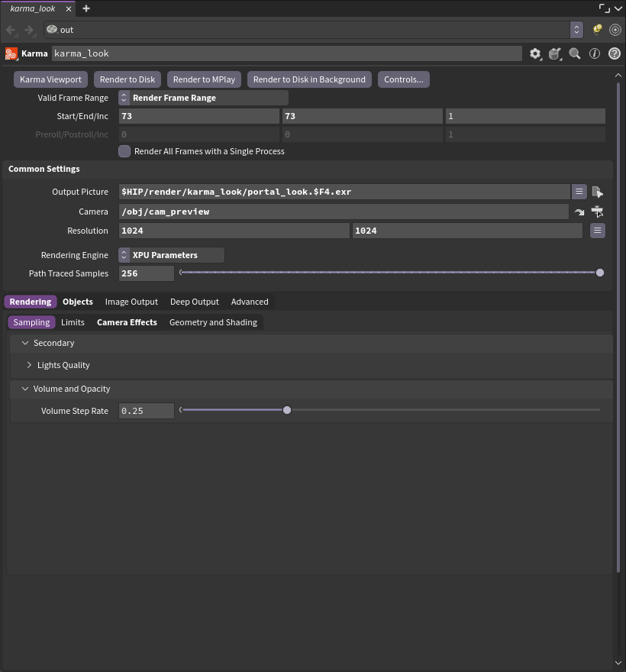Collapse the Volume and Opacity section
The height and width of the screenshot is (672, 626).
click(x=25, y=389)
